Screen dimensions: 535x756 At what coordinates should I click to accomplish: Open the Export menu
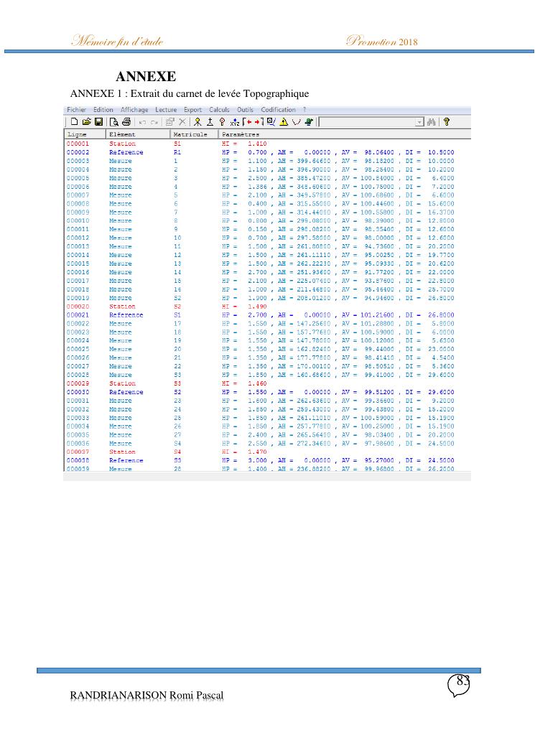[x=192, y=110]
